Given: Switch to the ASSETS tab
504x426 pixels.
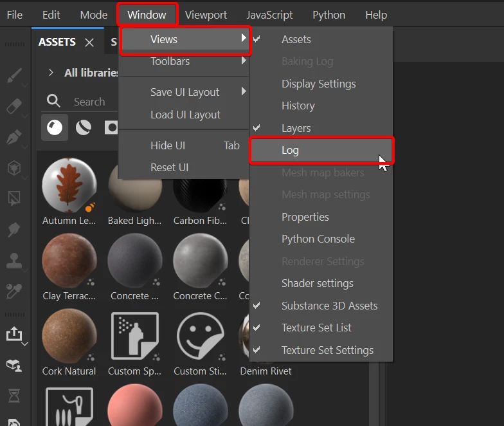Looking at the screenshot, I should pyautogui.click(x=57, y=42).
